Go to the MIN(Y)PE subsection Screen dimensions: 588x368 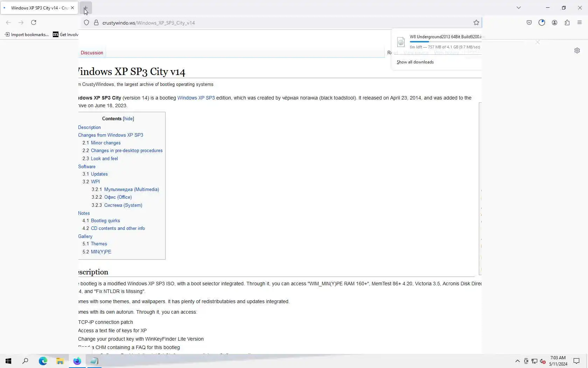pyautogui.click(x=101, y=252)
